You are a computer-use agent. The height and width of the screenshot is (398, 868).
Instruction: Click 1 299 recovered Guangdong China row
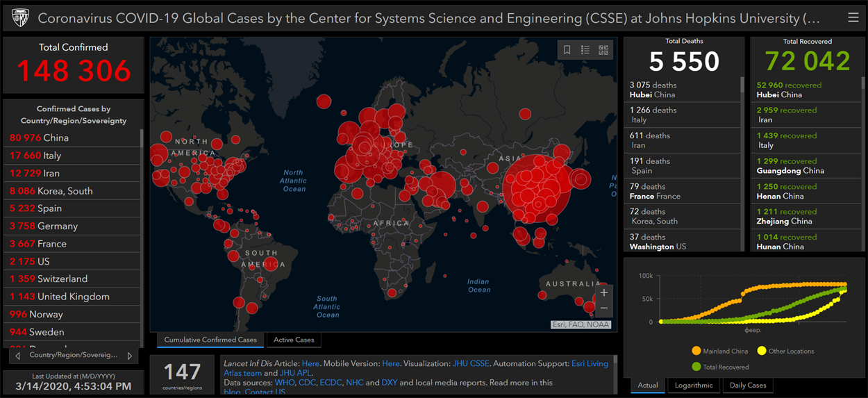(806, 165)
